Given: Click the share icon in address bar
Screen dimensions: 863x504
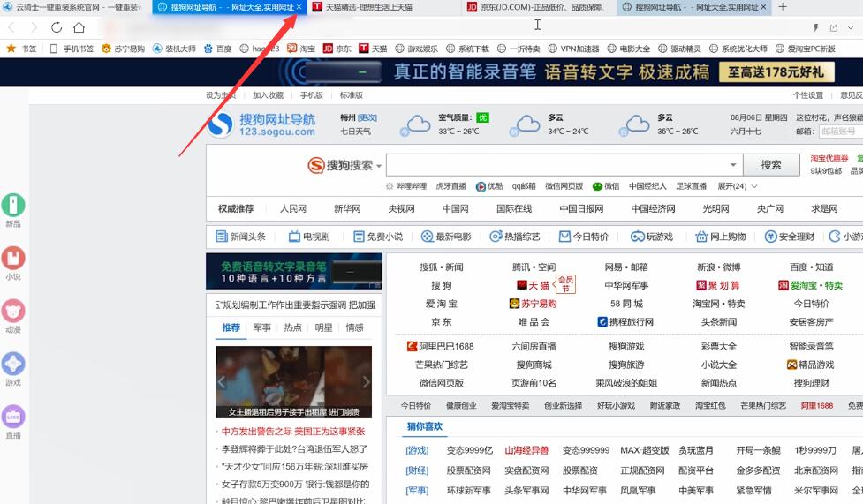Looking at the screenshot, I should click(x=834, y=27).
